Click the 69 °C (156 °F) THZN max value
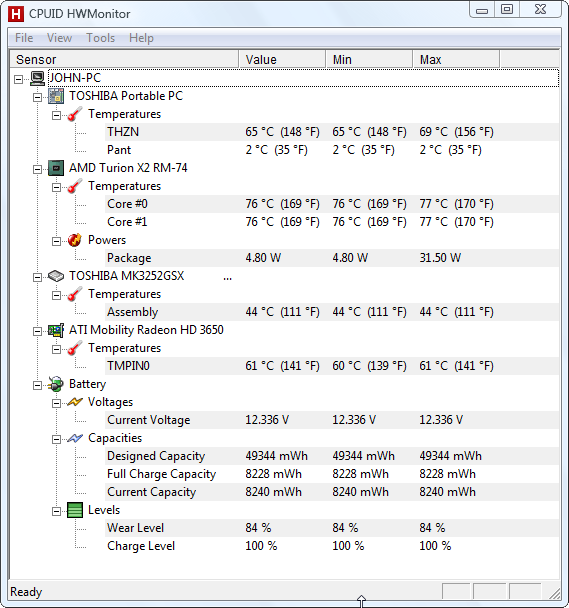This screenshot has height=608, width=569. click(x=456, y=132)
